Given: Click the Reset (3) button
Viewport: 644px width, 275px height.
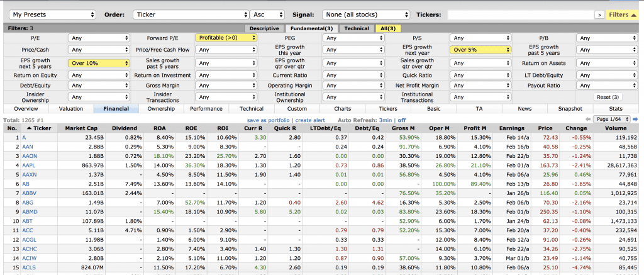Looking at the screenshot, I should (608, 97).
